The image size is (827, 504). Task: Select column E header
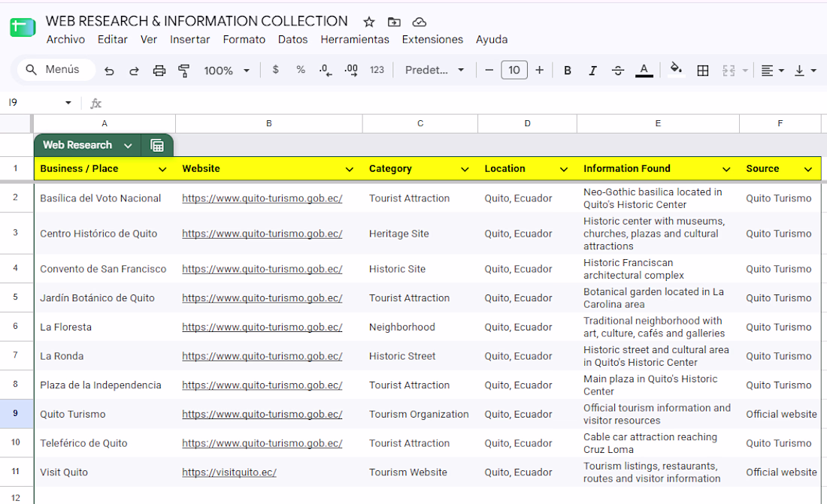tap(659, 123)
